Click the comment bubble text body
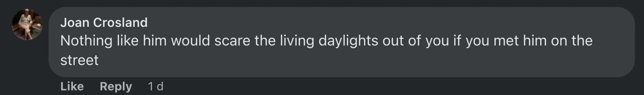The height and width of the screenshot is (95, 644). click(x=326, y=50)
